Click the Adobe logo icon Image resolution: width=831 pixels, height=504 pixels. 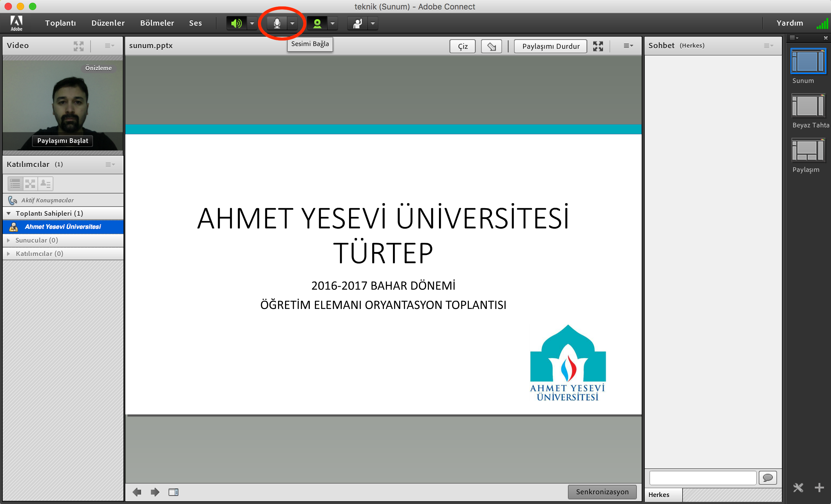click(16, 23)
